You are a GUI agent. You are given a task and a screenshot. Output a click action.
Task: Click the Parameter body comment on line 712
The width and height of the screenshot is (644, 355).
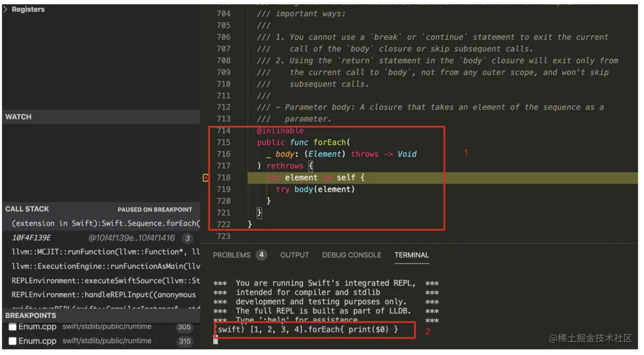tap(430, 107)
